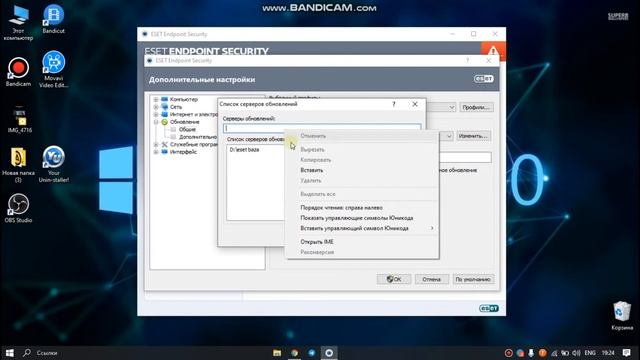The image size is (640, 360).
Task: Select D:\eset baza list entry
Action: point(244,150)
